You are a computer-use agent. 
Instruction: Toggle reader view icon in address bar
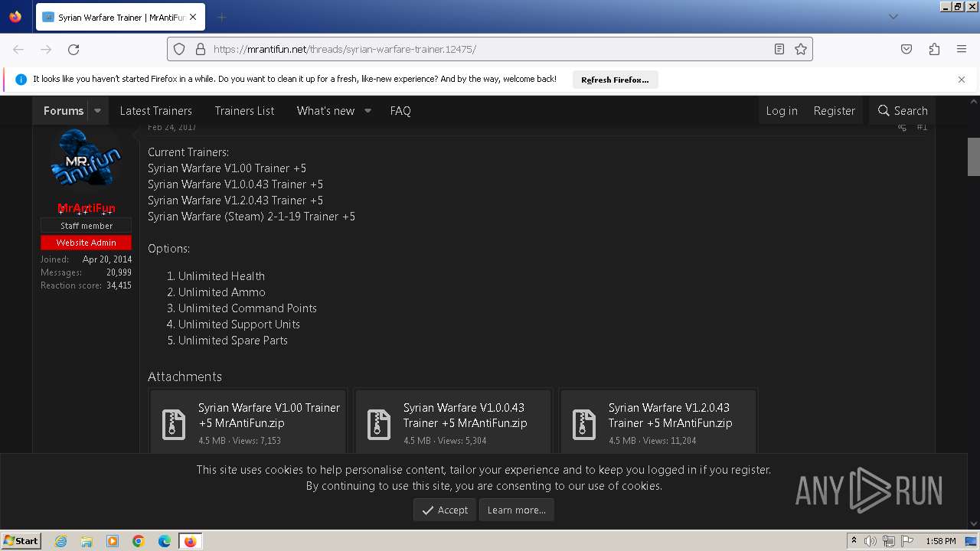tap(779, 49)
